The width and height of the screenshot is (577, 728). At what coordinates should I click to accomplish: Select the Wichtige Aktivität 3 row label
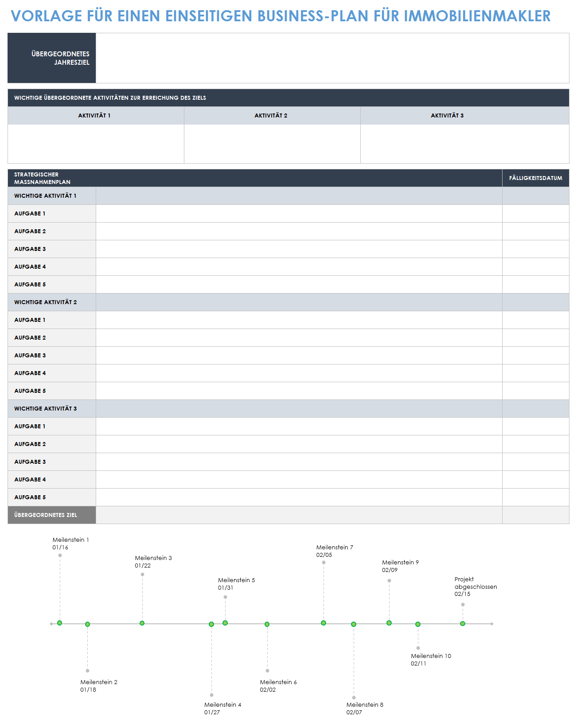pos(52,409)
